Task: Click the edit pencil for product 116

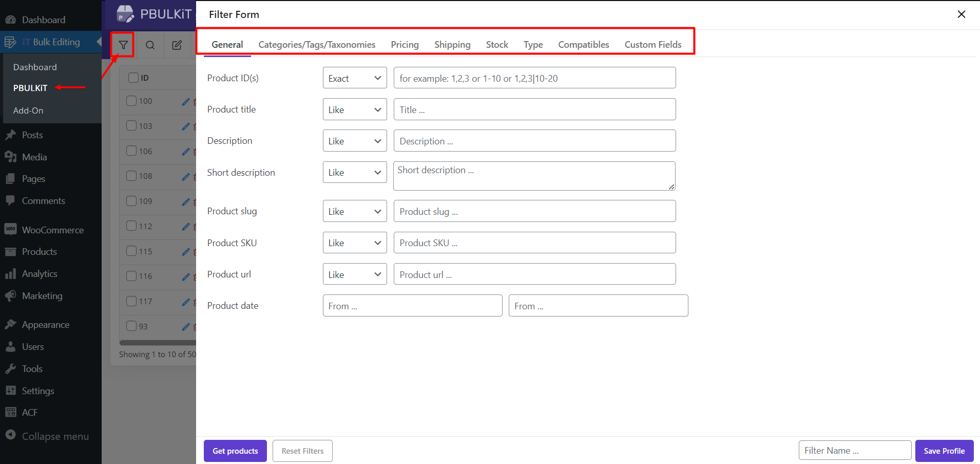Action: pyautogui.click(x=186, y=277)
